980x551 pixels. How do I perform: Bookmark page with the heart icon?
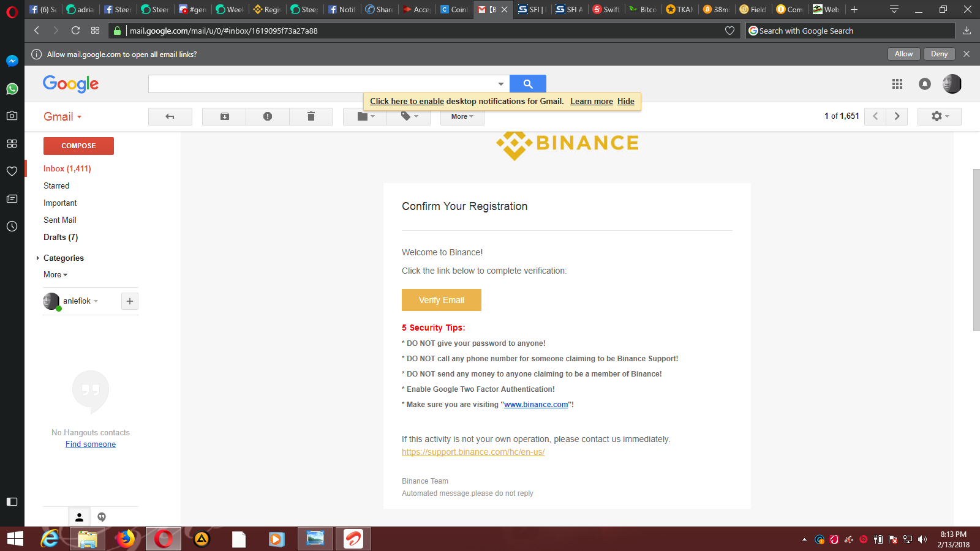(729, 31)
